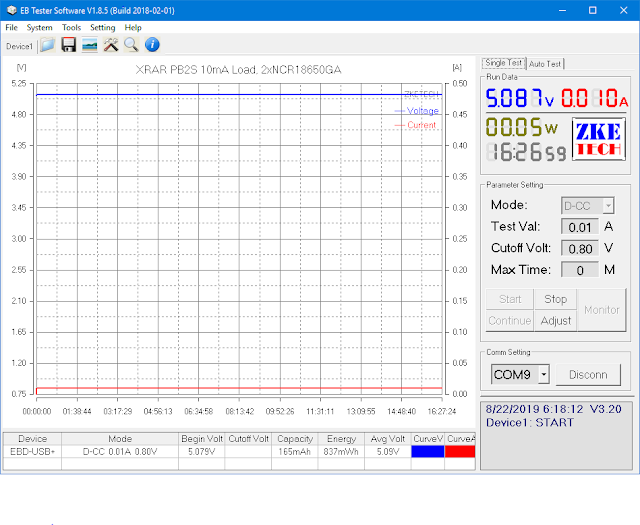Click the ZKE TECH logo
Screen dimensions: 640x525
[599, 139]
